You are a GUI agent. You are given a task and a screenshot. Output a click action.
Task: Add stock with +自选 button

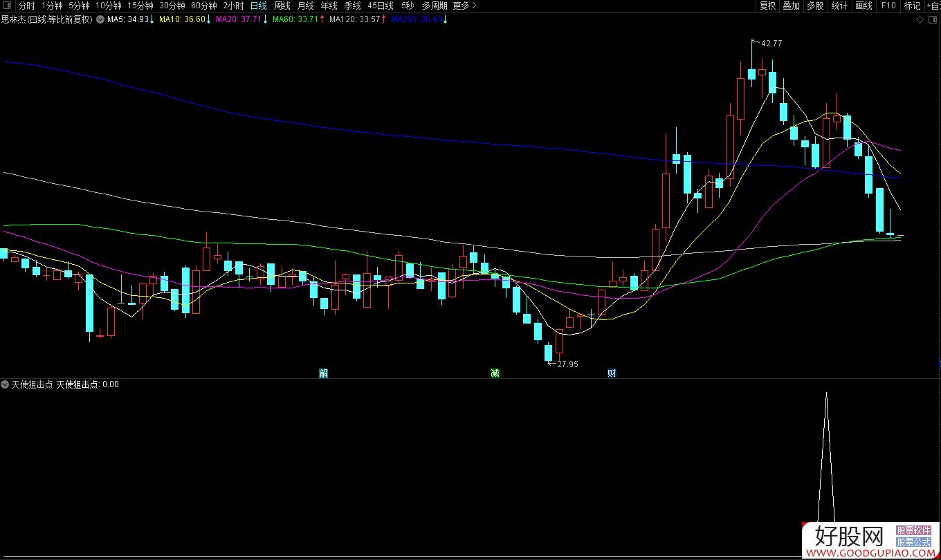pyautogui.click(x=933, y=6)
